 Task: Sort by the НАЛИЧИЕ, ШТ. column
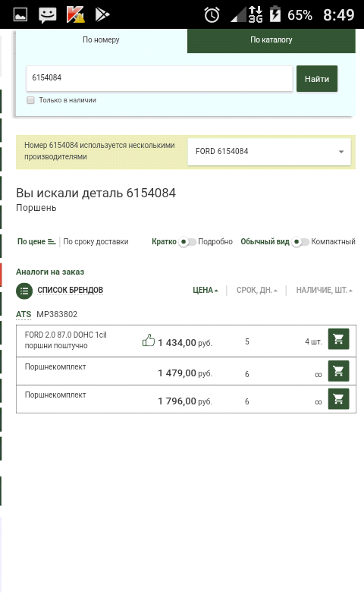coord(324,291)
